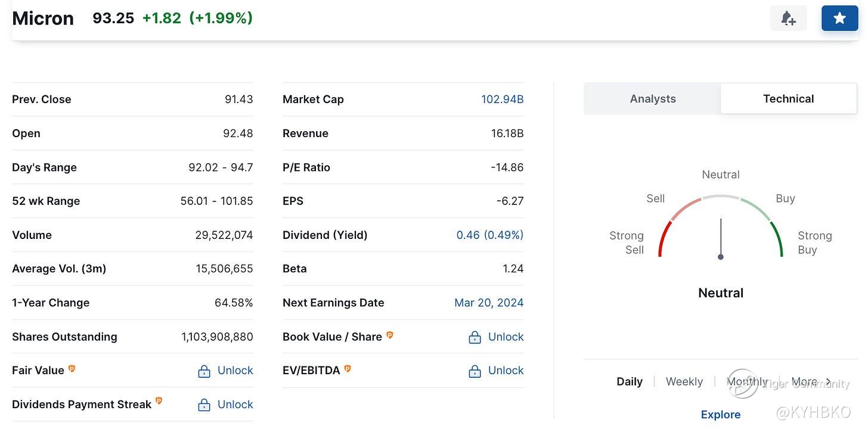
Task: Choose the Monthly timeframe
Action: tap(747, 381)
